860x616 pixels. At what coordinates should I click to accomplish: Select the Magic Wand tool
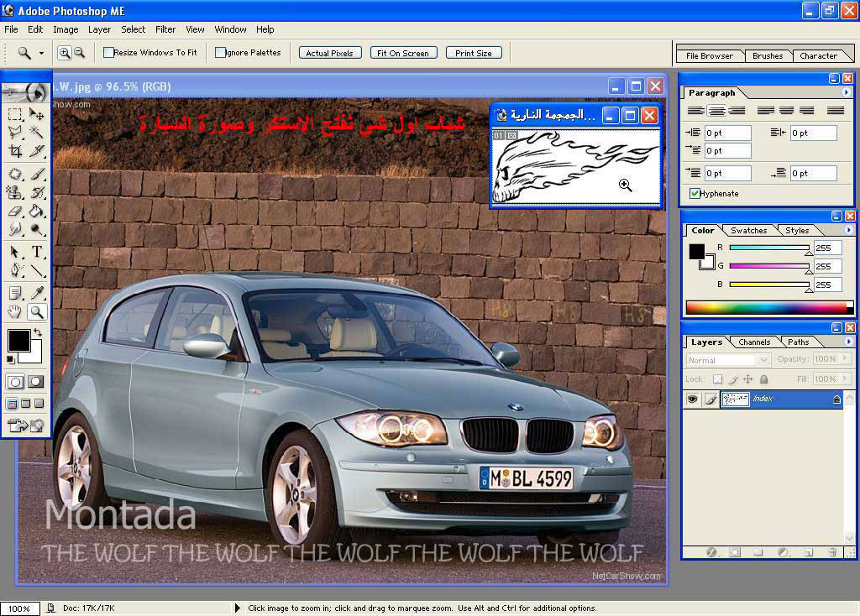[37, 132]
